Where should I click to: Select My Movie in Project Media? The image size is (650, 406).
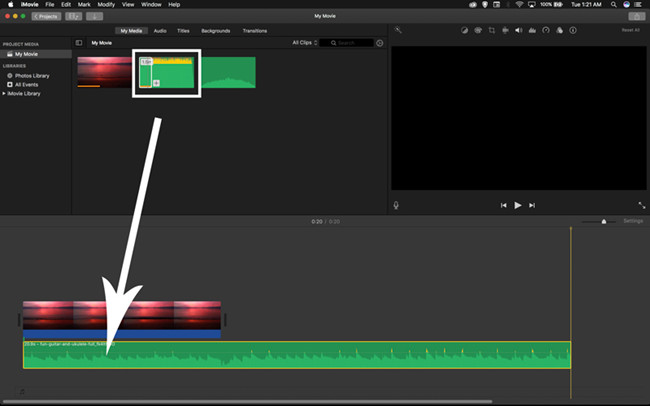(36, 54)
